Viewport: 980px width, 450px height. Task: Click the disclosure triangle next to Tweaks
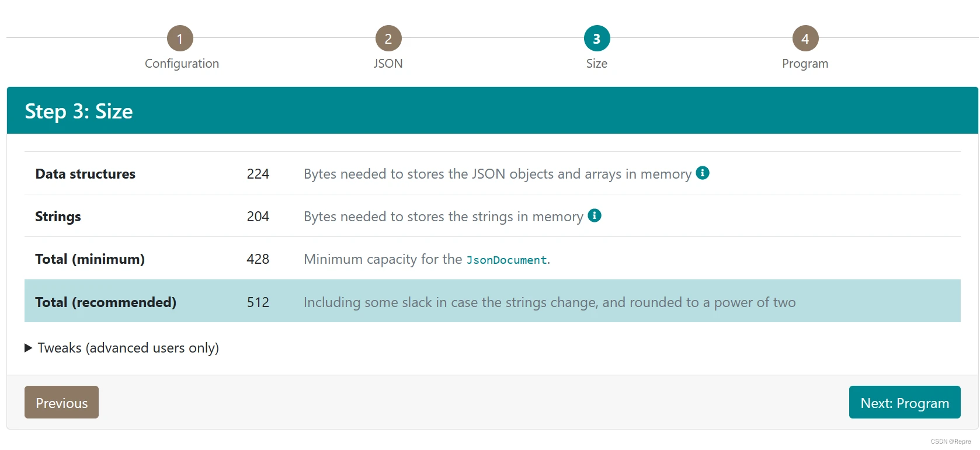pos(28,348)
